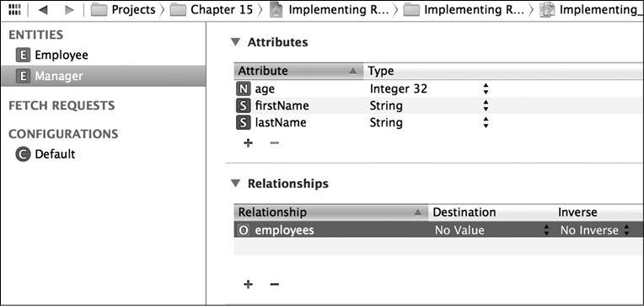Viewport: 644px width, 306px height.
Task: Collapse the Relationships section triangle
Action: coord(235,183)
